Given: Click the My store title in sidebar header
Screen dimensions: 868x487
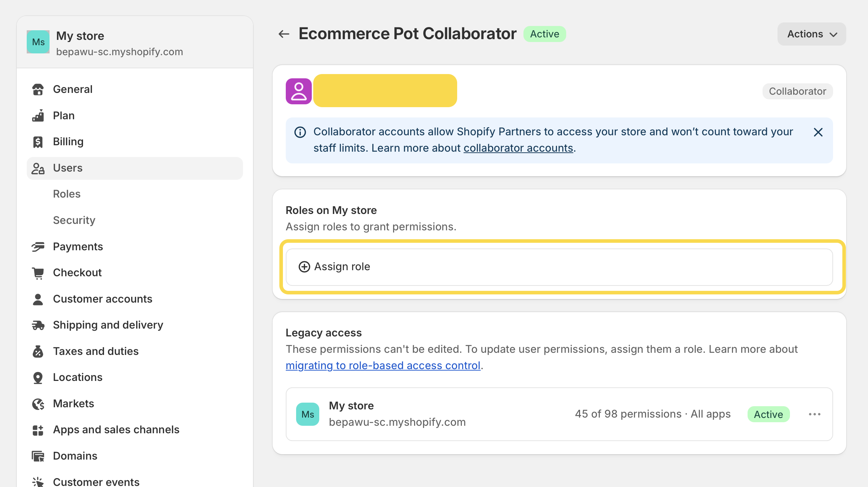Looking at the screenshot, I should (x=80, y=36).
